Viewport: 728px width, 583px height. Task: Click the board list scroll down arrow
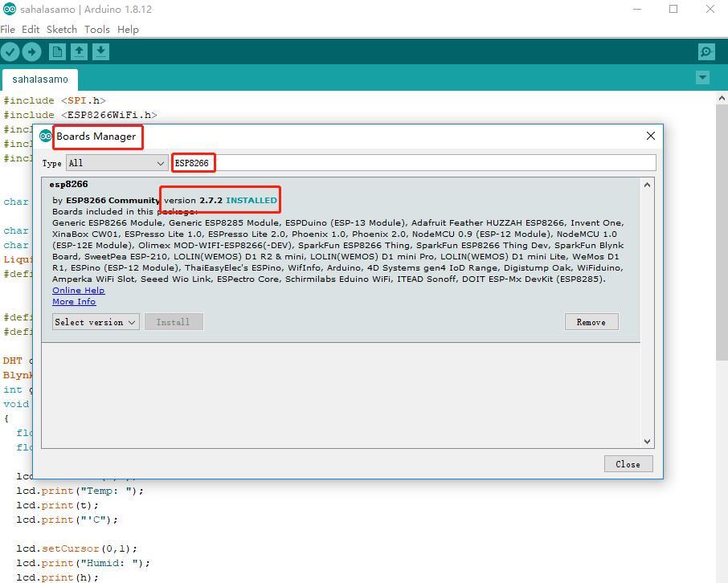coord(647,442)
